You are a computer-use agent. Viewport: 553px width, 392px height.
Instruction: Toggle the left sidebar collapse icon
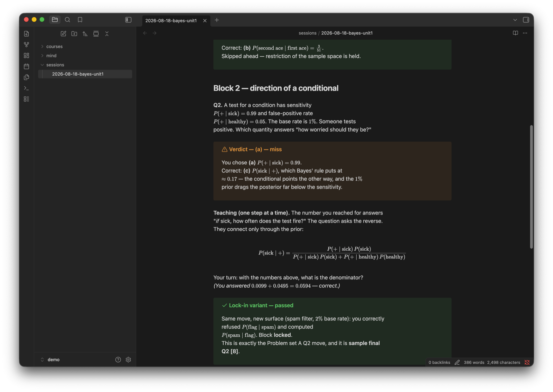(128, 20)
